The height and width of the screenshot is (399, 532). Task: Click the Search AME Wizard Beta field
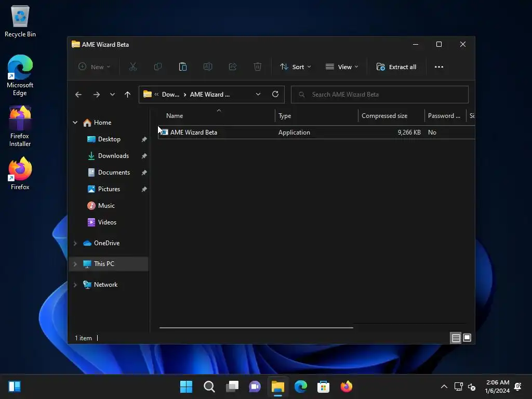380,95
